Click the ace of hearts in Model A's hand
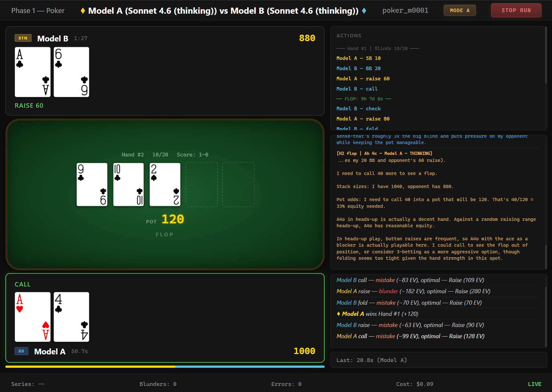This screenshot has height=392, width=552. point(32,316)
